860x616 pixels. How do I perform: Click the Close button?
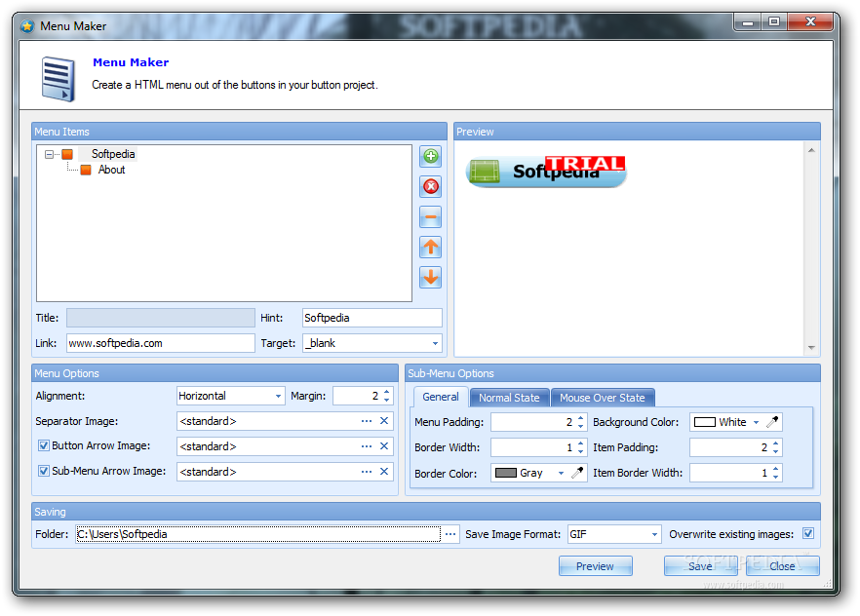click(782, 566)
